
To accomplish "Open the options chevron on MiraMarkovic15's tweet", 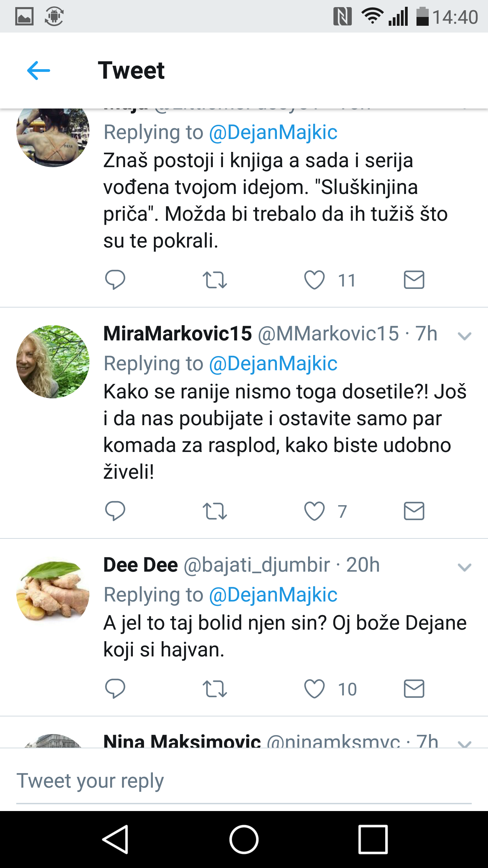I will point(464,336).
